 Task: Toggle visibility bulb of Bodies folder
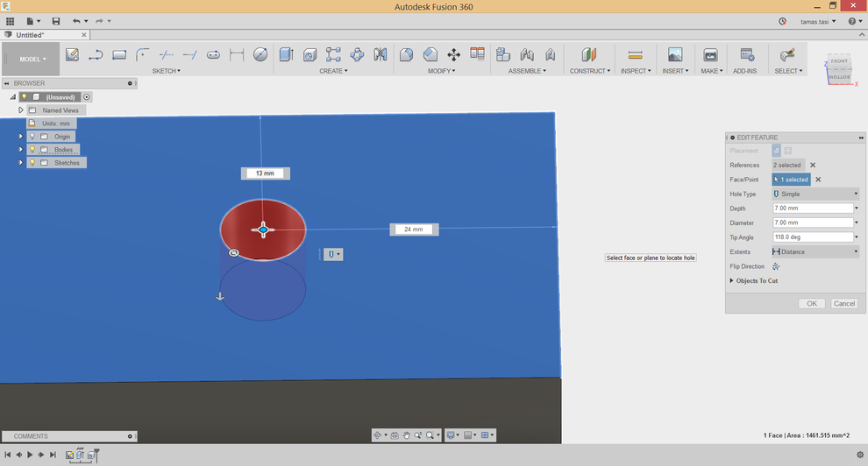[32, 149]
